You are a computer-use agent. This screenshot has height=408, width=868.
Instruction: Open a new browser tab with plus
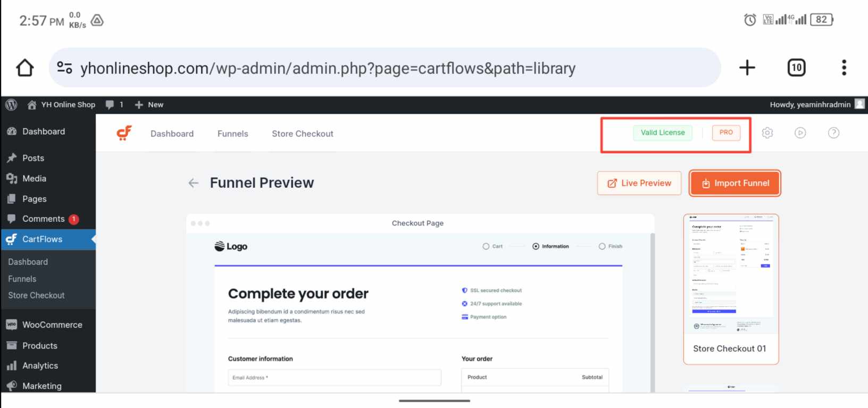coord(747,68)
